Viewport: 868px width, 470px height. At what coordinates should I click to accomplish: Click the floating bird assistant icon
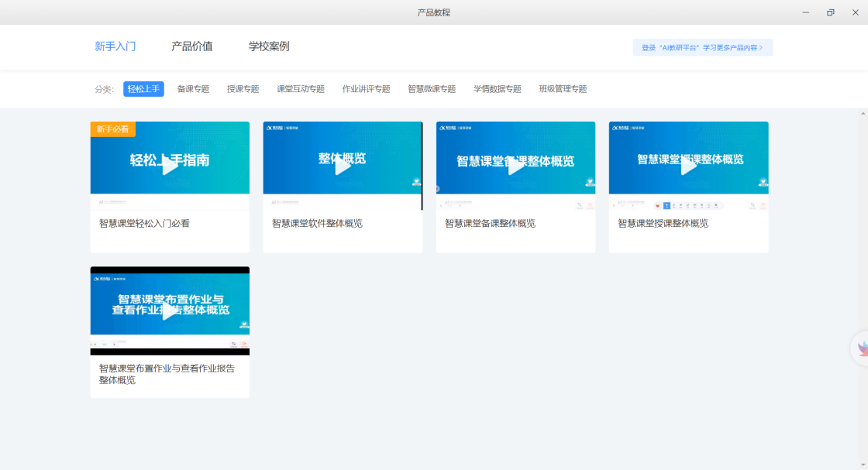(861, 348)
